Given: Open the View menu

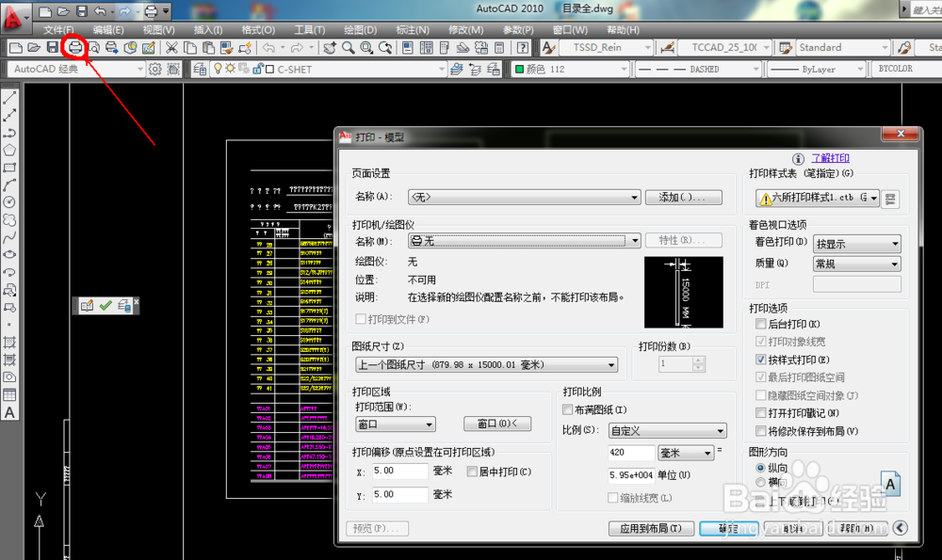Looking at the screenshot, I should coord(158,30).
